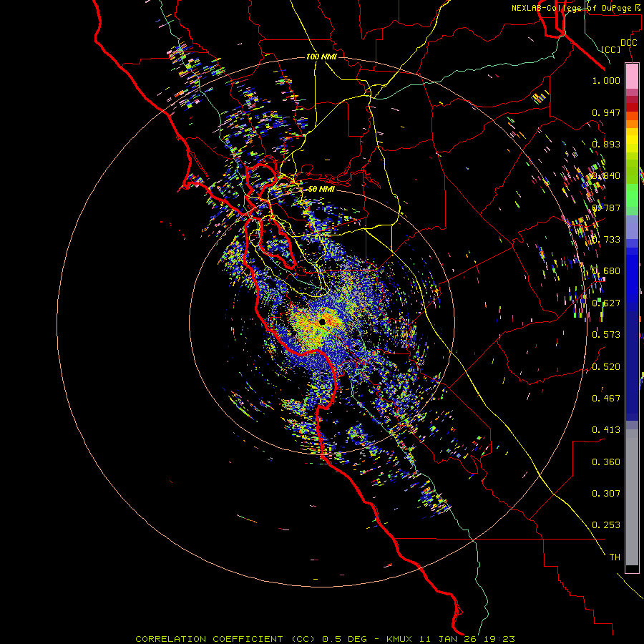Select the 0.840 scale value
Screen dimensions: 644x644
(x=606, y=176)
